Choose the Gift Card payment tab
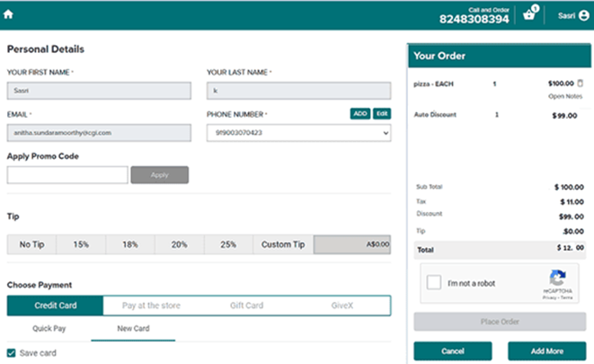Screen dimensions: 594x364 [x=247, y=306]
